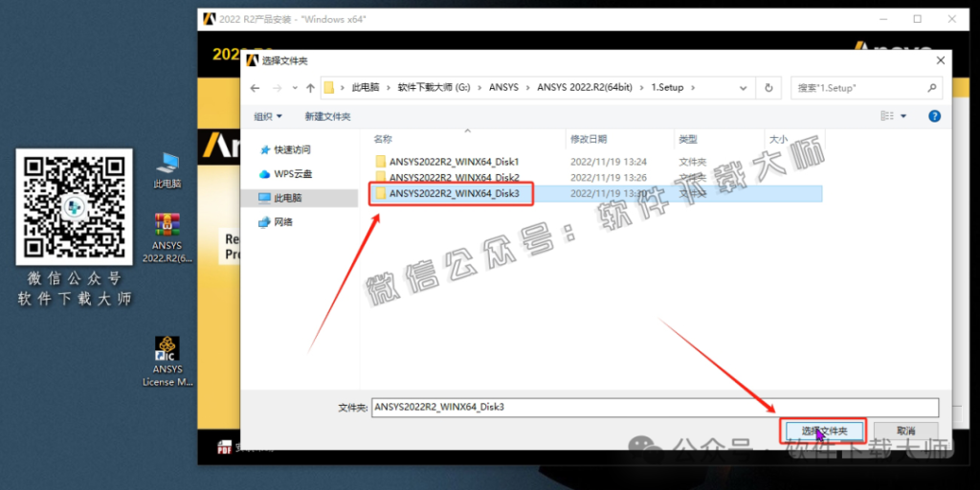Open ANSYS 2022.R2 archive desktop icon
This screenshot has height=490, width=980.
click(x=167, y=237)
